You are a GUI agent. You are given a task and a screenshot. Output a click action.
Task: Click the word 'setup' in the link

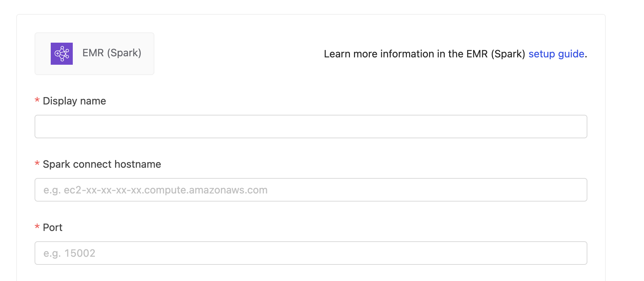tap(541, 54)
